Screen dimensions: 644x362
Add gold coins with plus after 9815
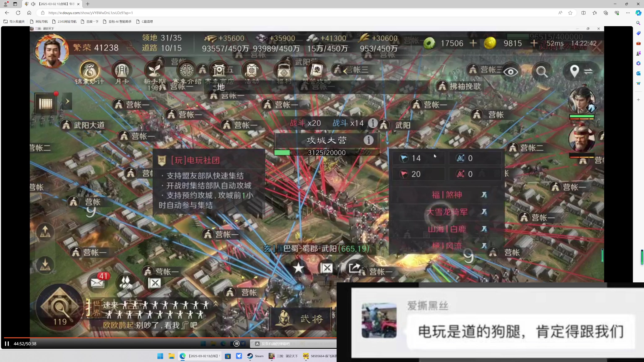pyautogui.click(x=534, y=43)
